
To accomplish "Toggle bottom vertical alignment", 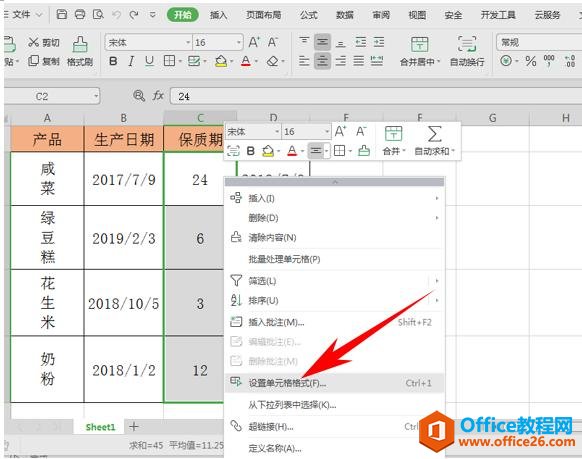I will pyautogui.click(x=340, y=43).
